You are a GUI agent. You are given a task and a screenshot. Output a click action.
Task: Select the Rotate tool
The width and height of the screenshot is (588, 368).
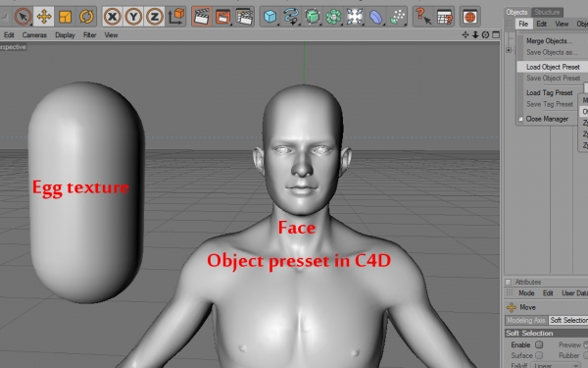tap(86, 17)
